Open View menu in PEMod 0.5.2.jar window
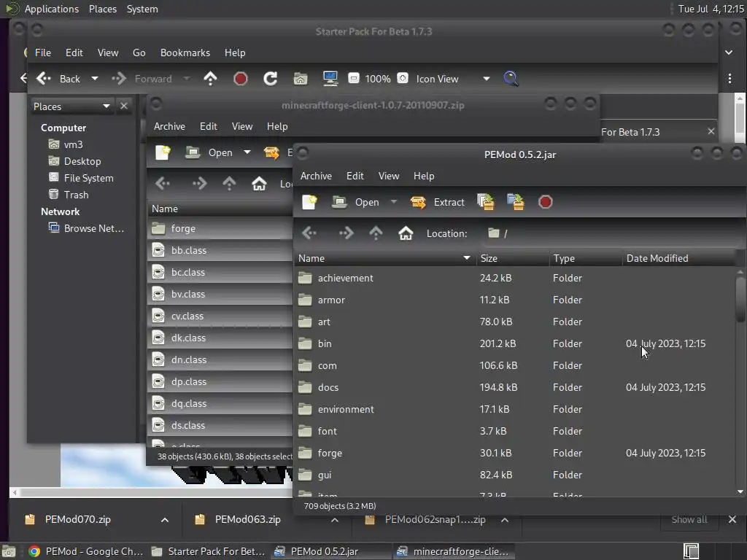This screenshot has height=560, width=747. (x=389, y=176)
